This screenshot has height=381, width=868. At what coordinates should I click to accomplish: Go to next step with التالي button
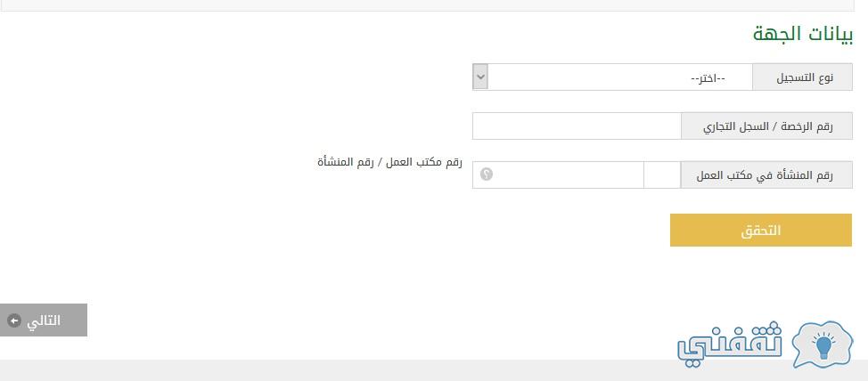pyautogui.click(x=43, y=320)
